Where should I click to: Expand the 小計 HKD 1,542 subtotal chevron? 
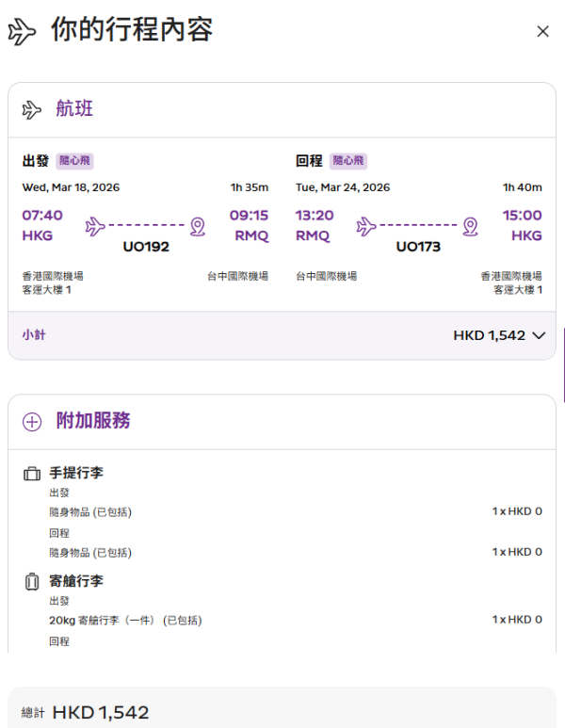[x=539, y=335]
